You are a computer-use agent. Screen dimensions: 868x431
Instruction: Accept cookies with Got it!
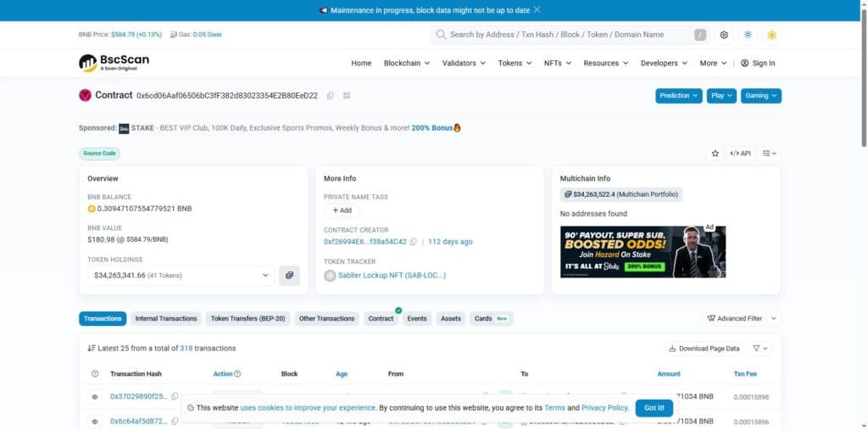click(654, 408)
